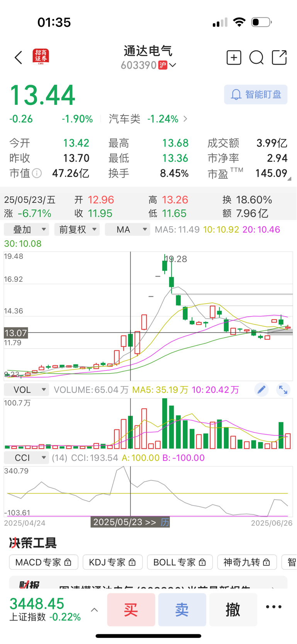Tap the pencil drawing tool icon
This screenshot has width=297, height=644.
(x=261, y=389)
